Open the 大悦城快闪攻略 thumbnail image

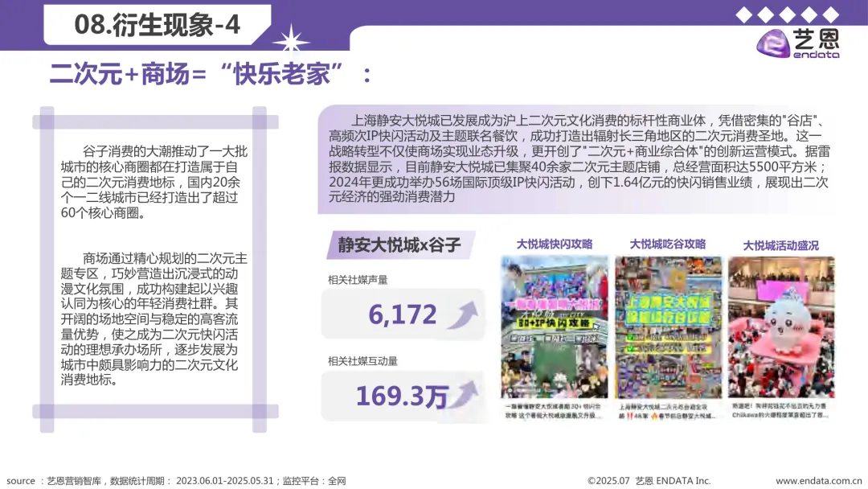coord(554,327)
